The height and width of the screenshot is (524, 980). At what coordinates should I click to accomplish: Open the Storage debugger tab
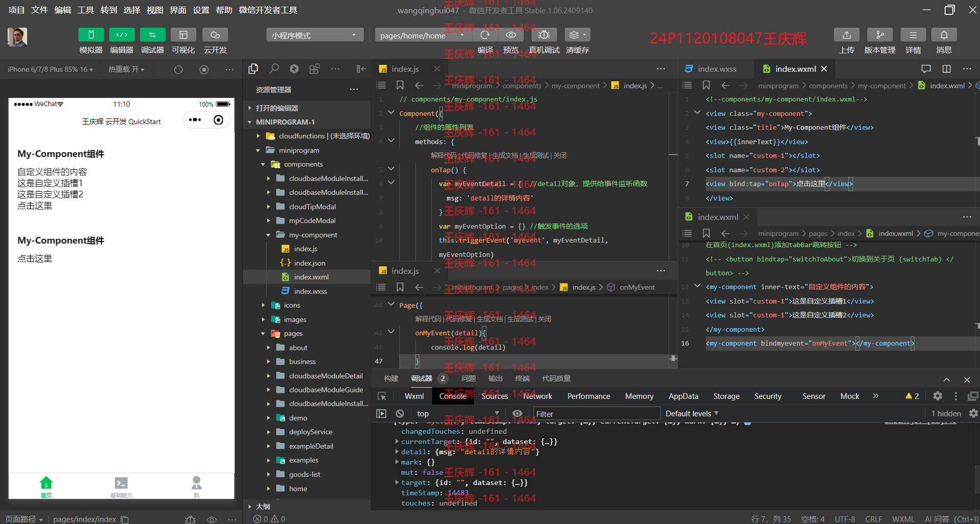(726, 396)
